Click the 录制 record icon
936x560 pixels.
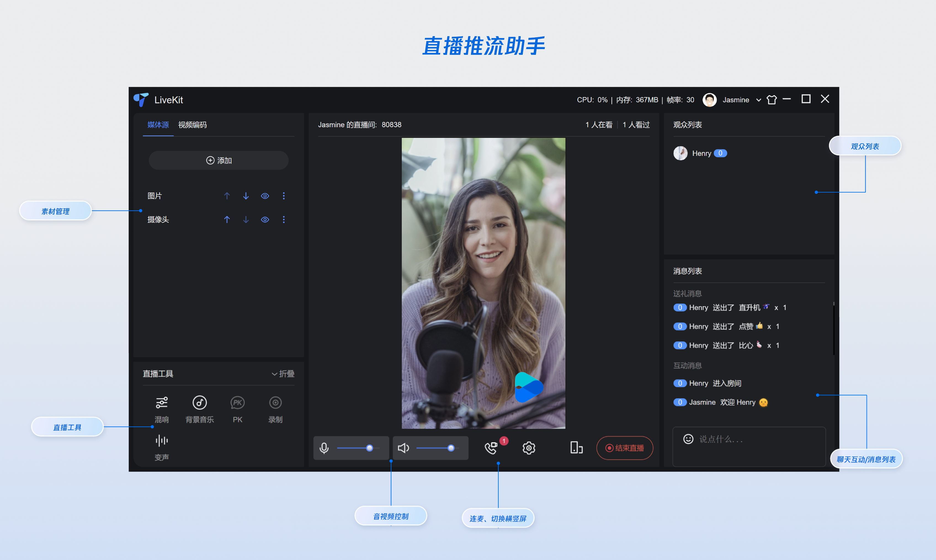tap(275, 403)
